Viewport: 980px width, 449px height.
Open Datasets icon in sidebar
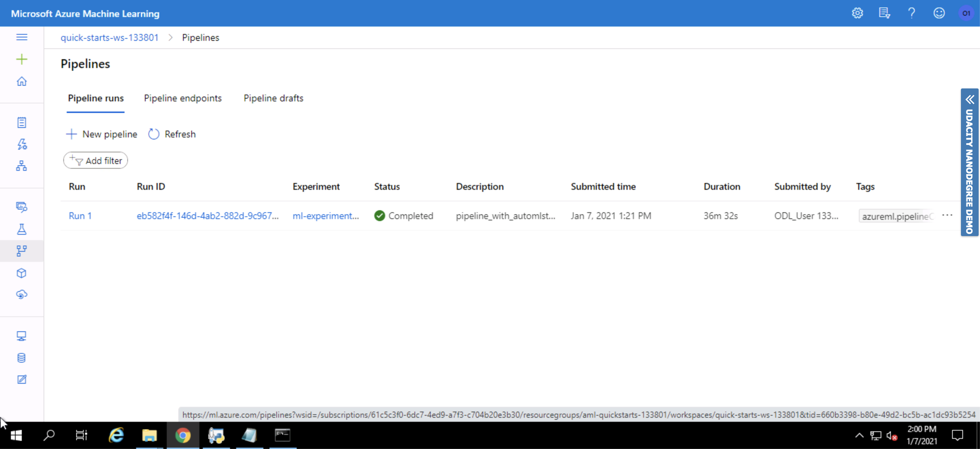(x=22, y=207)
